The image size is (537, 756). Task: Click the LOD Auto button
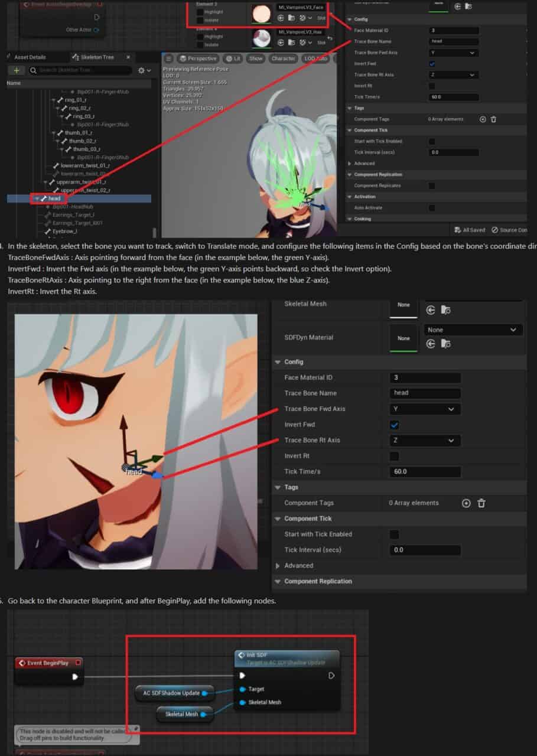point(316,58)
